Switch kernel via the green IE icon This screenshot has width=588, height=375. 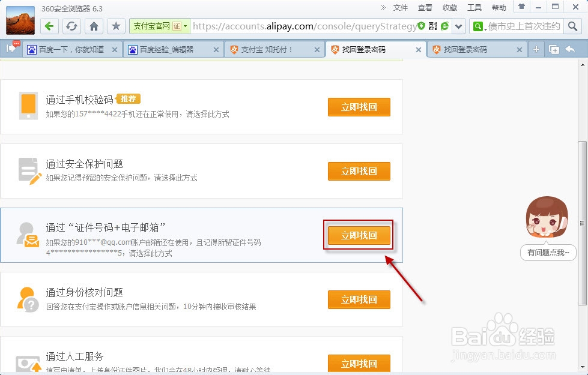444,26
